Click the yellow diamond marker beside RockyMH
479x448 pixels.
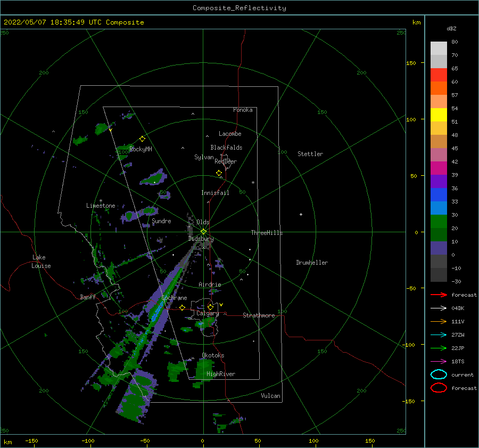[142, 139]
